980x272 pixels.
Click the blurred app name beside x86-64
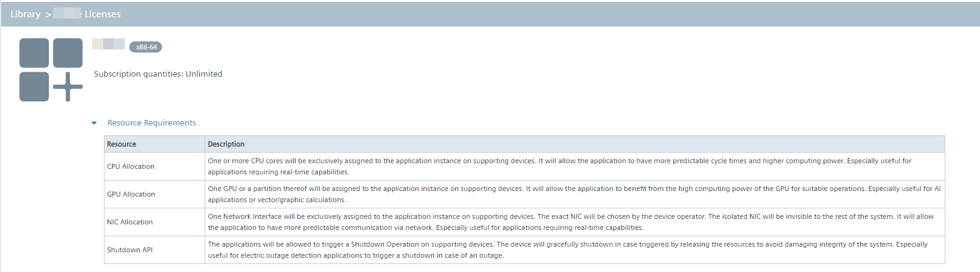click(x=108, y=44)
